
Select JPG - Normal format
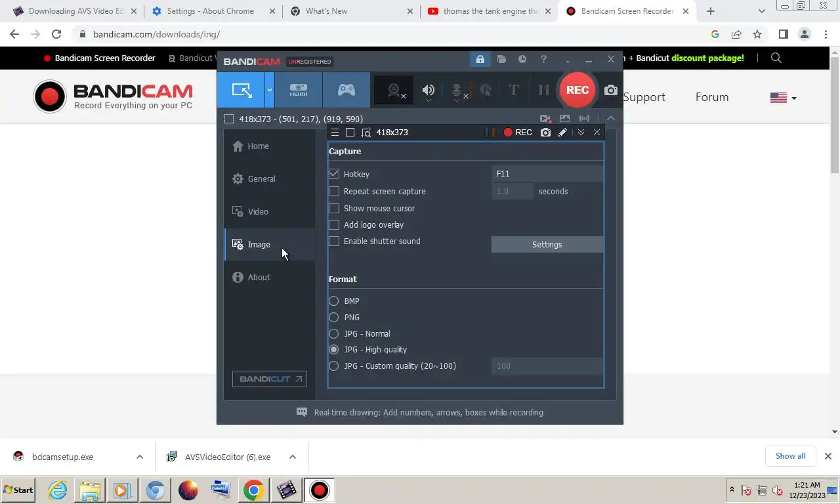[x=334, y=334]
